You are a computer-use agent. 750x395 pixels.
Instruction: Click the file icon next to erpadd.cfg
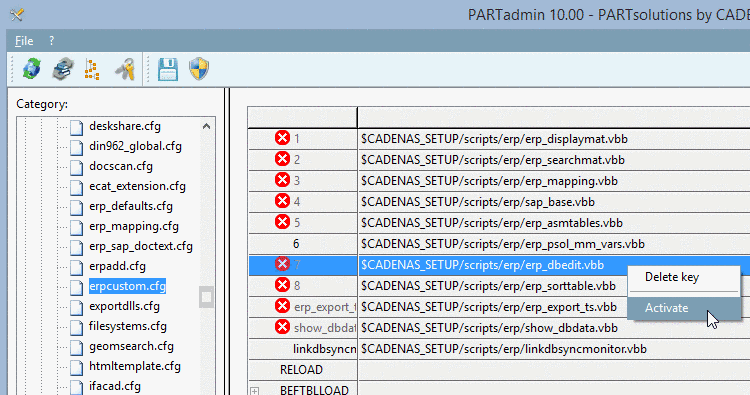point(77,267)
